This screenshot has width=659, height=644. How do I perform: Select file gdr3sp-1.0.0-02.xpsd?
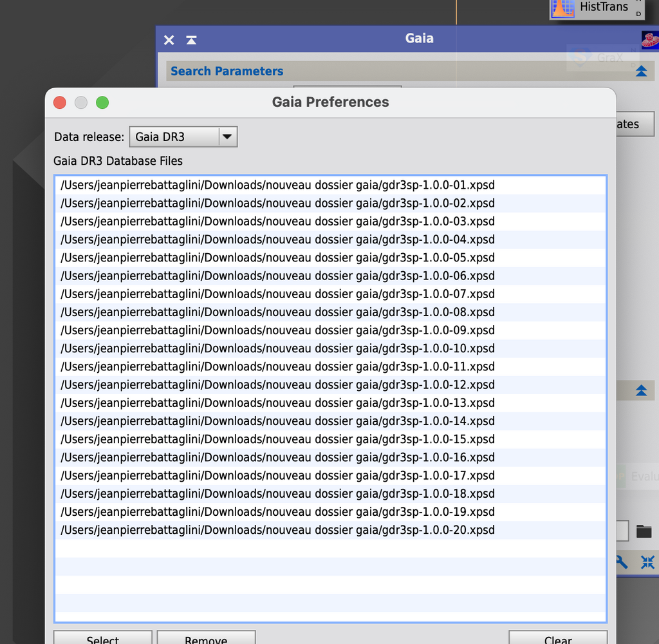pos(330,203)
